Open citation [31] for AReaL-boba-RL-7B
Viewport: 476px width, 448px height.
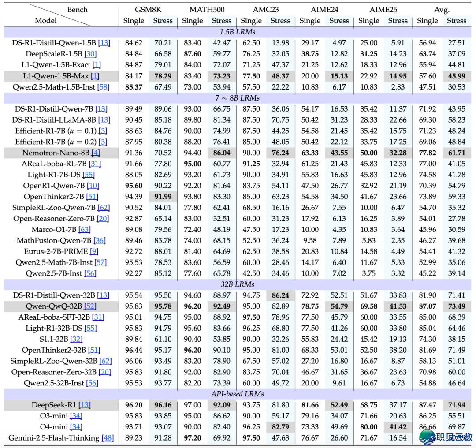tap(95, 164)
